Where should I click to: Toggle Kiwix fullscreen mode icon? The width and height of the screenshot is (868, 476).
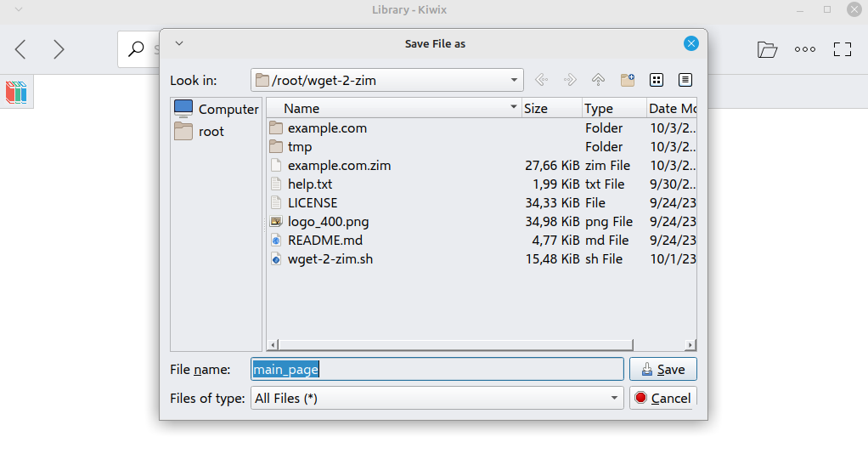tap(842, 49)
